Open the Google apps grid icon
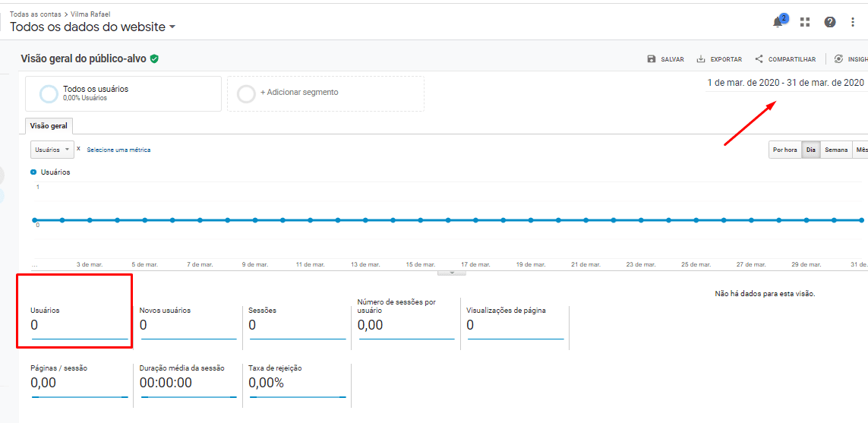The width and height of the screenshot is (868, 423). pyautogui.click(x=805, y=22)
